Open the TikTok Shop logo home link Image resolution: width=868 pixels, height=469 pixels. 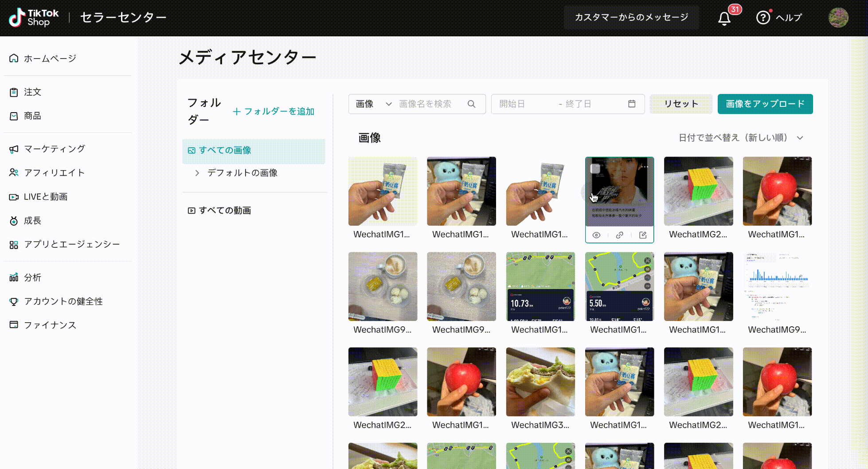[x=34, y=17]
